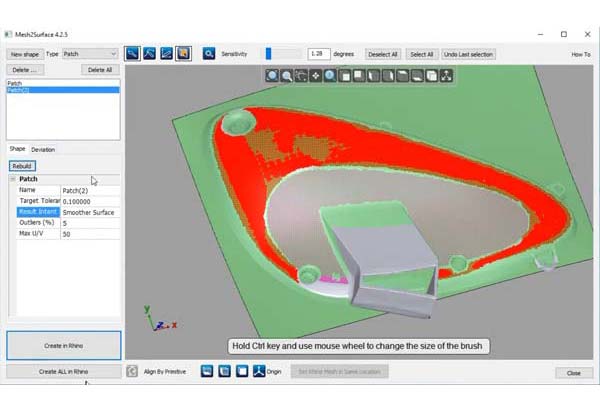Click the first blue view icon near Origin
This screenshot has width=600, height=412.
[x=207, y=371]
